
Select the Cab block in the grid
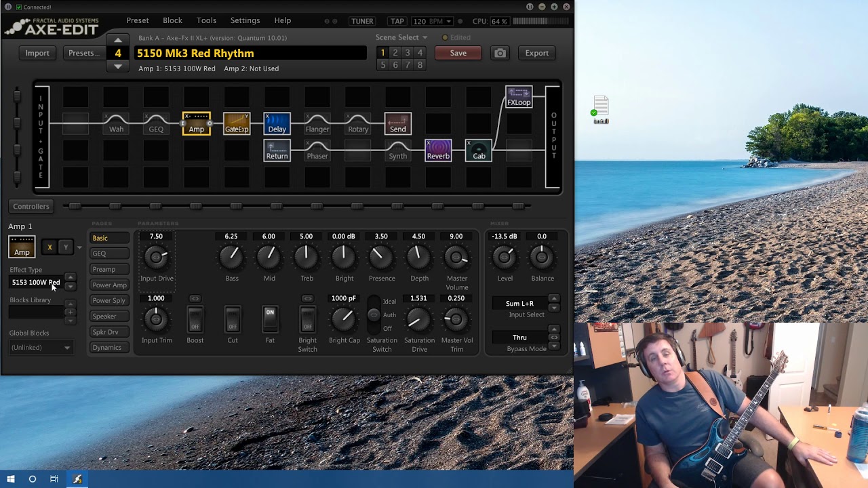tap(479, 150)
